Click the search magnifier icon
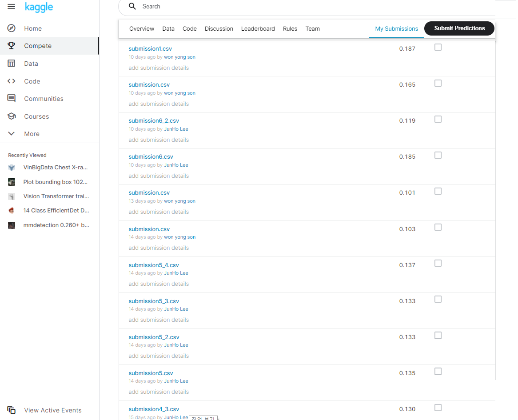 tap(132, 6)
